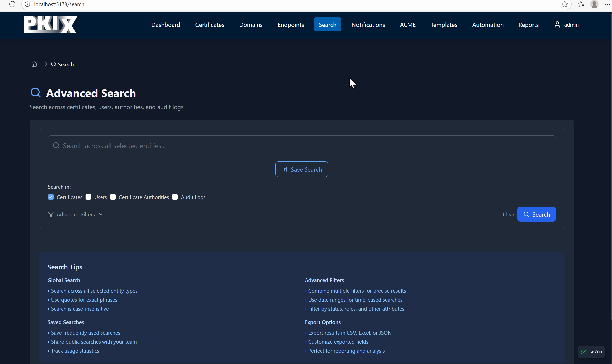612x364 pixels.
Task: Open the admin user menu
Action: click(x=566, y=25)
